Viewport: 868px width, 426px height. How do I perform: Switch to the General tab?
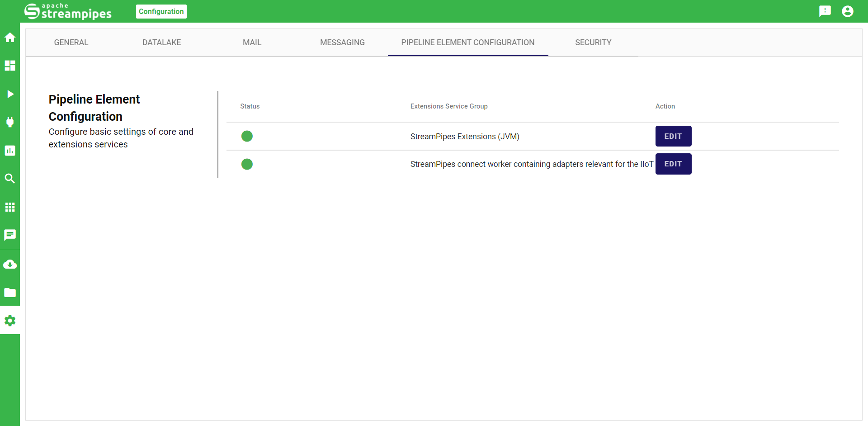click(71, 43)
